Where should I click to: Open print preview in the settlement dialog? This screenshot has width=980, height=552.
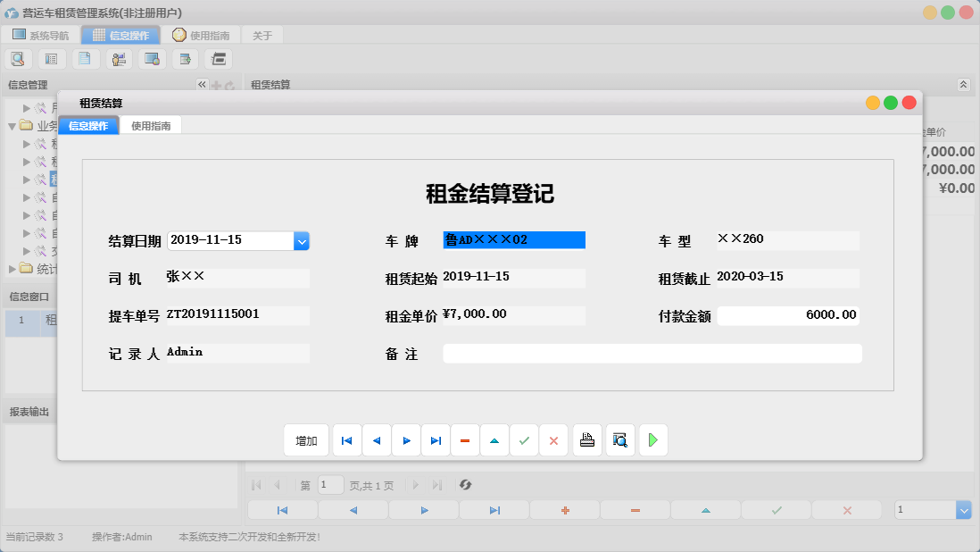pyautogui.click(x=619, y=439)
